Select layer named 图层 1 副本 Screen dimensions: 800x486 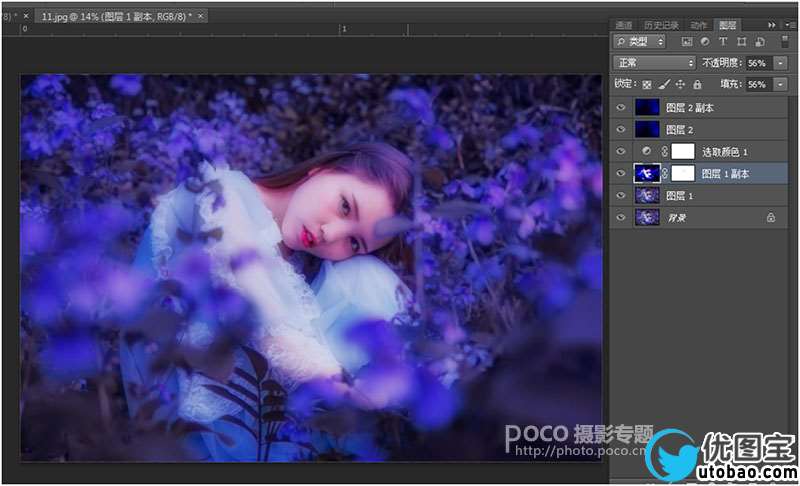pyautogui.click(x=725, y=173)
